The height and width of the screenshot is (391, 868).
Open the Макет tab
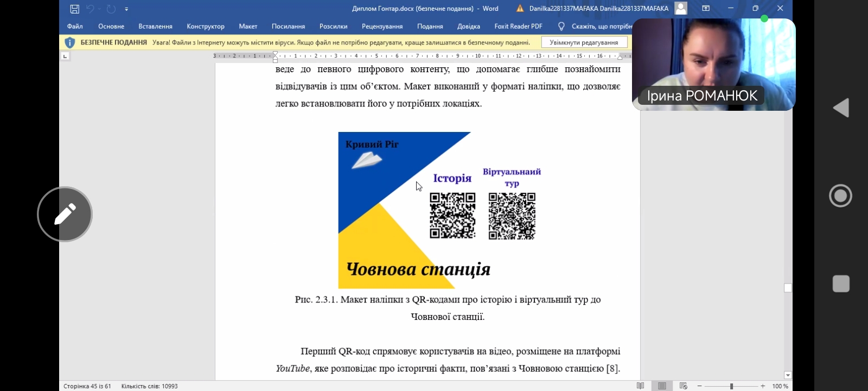[248, 26]
